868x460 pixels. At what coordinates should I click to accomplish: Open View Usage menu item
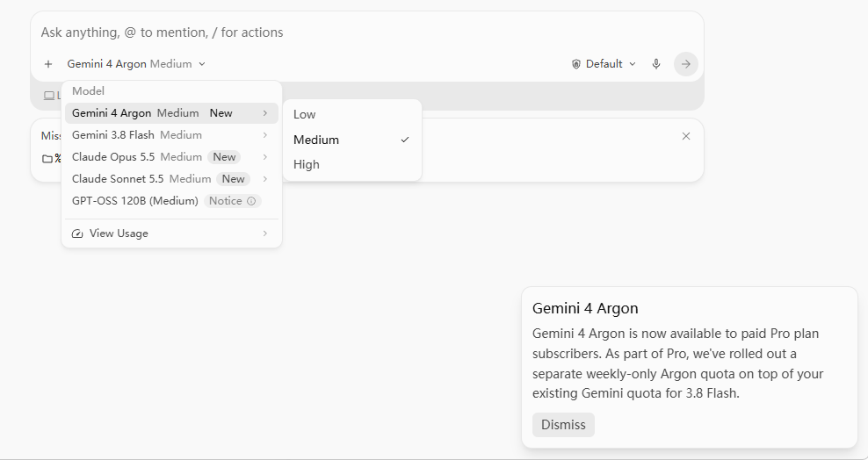coord(171,234)
